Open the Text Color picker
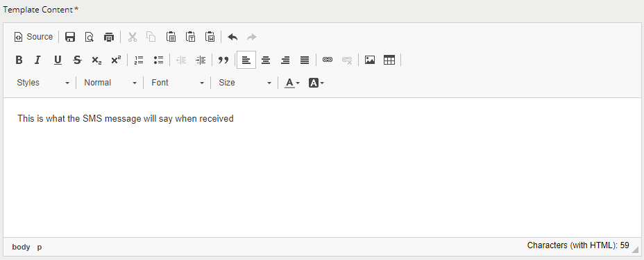The image size is (644, 260). click(292, 83)
